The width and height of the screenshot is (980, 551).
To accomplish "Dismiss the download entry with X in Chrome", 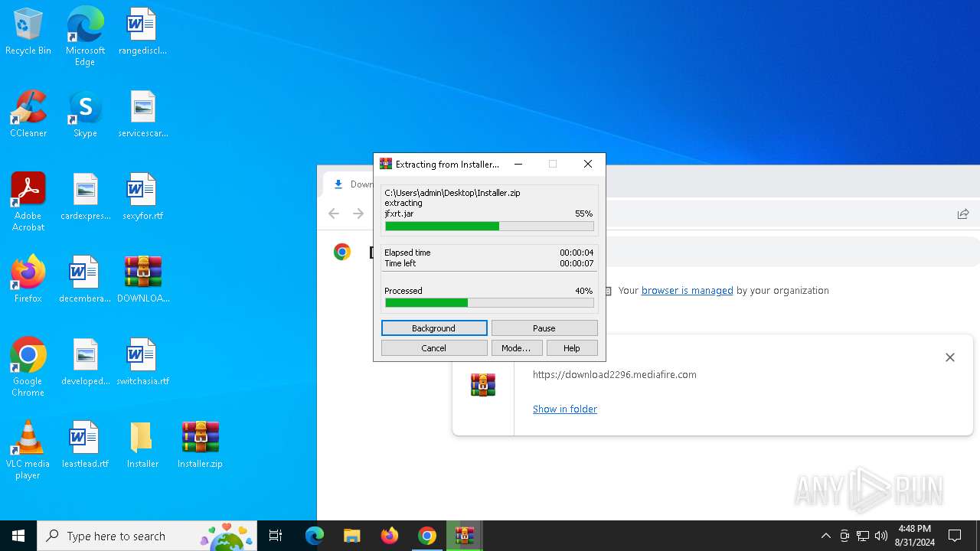I will [x=950, y=357].
